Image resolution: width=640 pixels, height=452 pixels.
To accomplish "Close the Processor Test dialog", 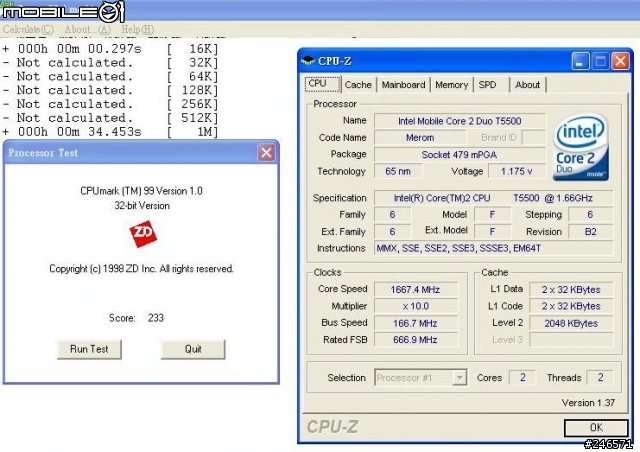I will tap(266, 153).
